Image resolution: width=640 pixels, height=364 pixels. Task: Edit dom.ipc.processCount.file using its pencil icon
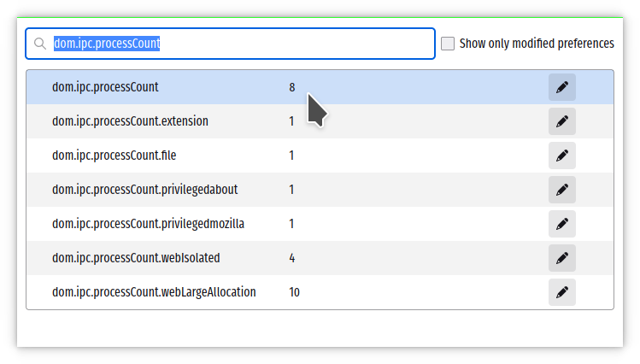point(561,156)
